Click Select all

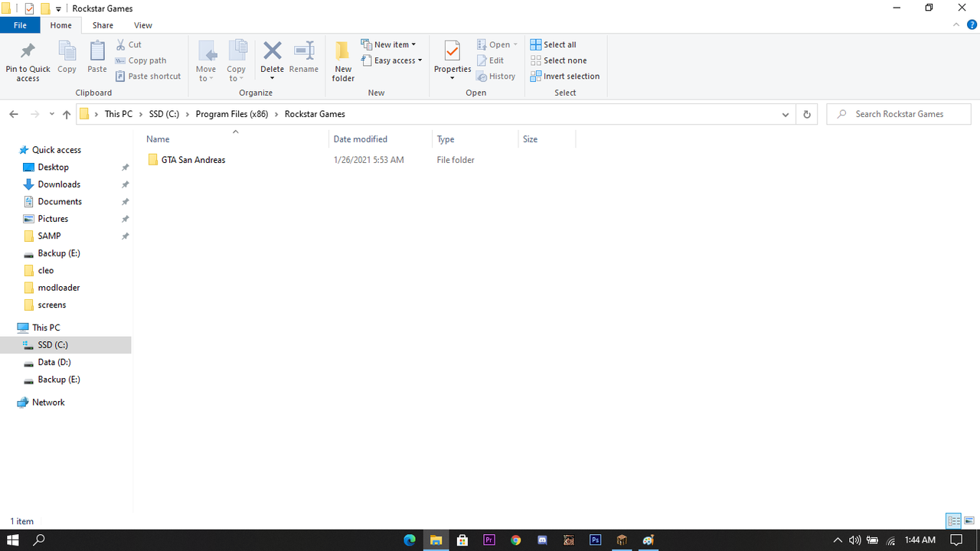point(553,44)
